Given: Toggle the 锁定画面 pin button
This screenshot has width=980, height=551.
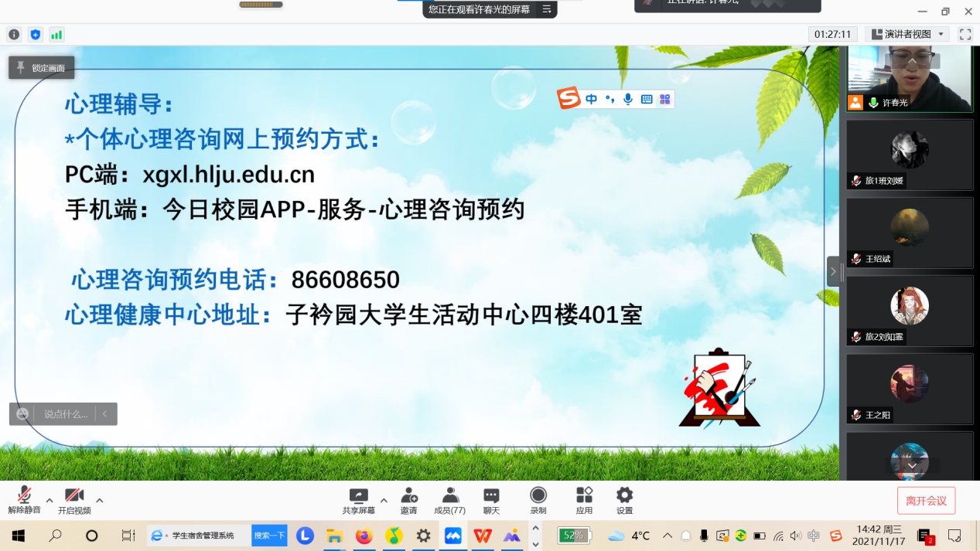Looking at the screenshot, I should (x=42, y=68).
